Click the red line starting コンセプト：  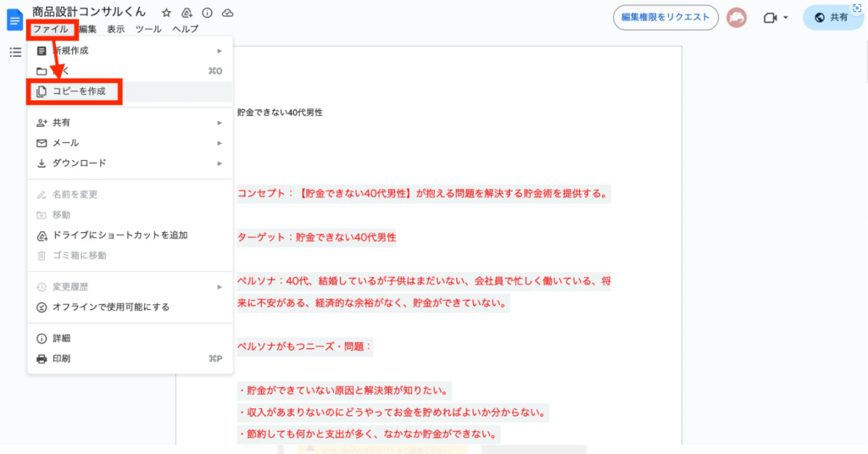coord(424,194)
